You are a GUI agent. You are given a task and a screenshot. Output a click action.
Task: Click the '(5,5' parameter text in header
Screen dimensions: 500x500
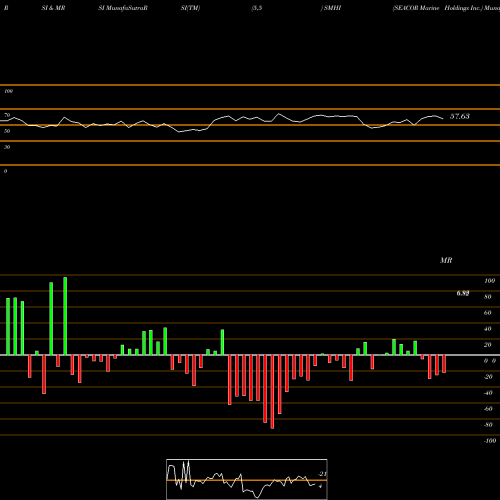coord(257,8)
